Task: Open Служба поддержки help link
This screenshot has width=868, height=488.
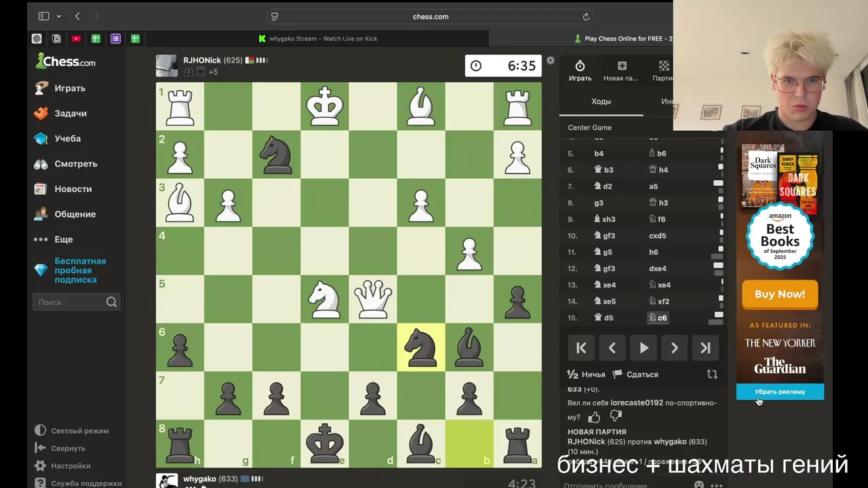Action: 78,483
